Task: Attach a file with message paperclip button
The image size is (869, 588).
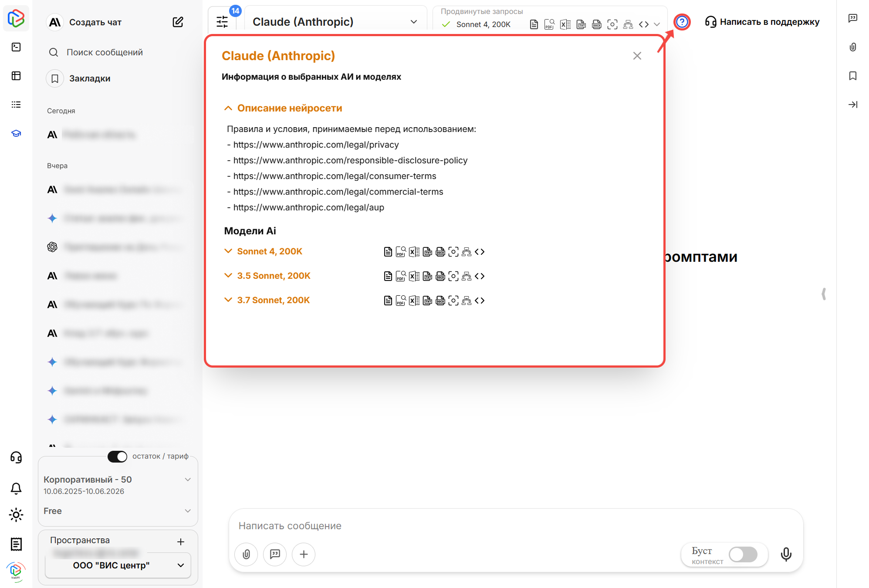Action: 246,554
